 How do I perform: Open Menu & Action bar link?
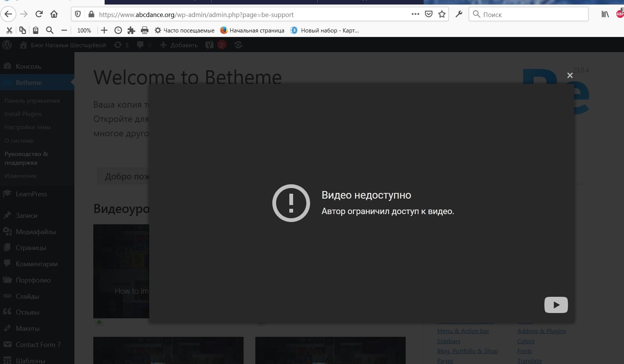click(x=463, y=331)
